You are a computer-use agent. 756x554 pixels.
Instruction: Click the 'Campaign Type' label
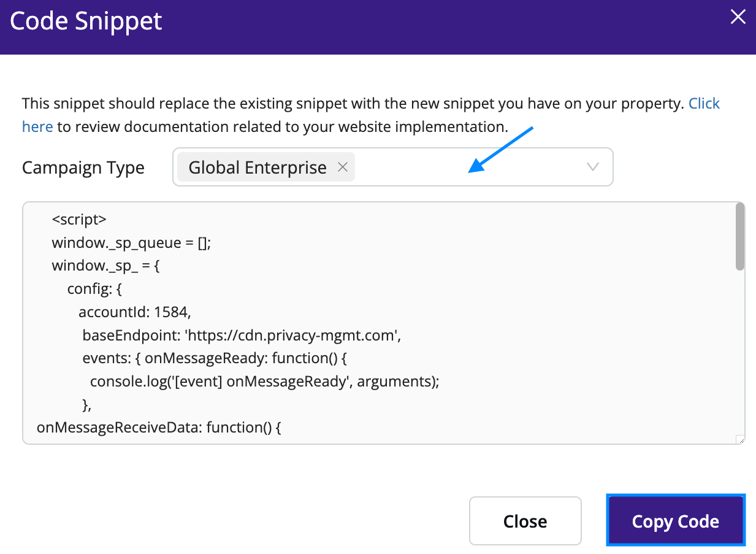(x=83, y=167)
